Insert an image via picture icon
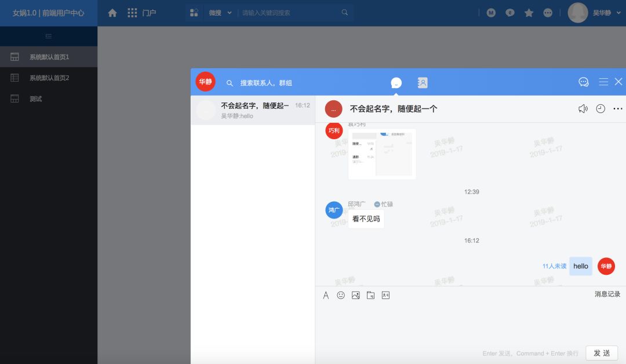The width and height of the screenshot is (626, 364). pyautogui.click(x=356, y=295)
